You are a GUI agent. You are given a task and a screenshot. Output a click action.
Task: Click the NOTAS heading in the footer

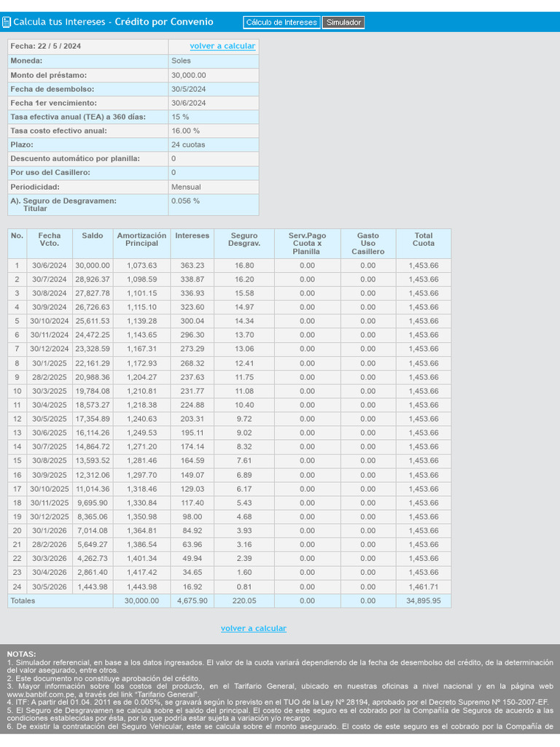pos(21,654)
